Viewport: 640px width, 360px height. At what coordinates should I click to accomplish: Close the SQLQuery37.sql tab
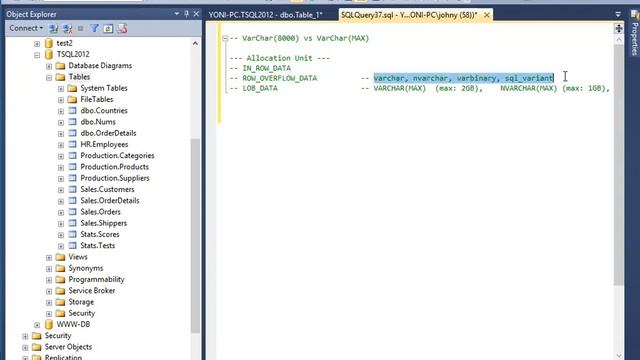487,15
